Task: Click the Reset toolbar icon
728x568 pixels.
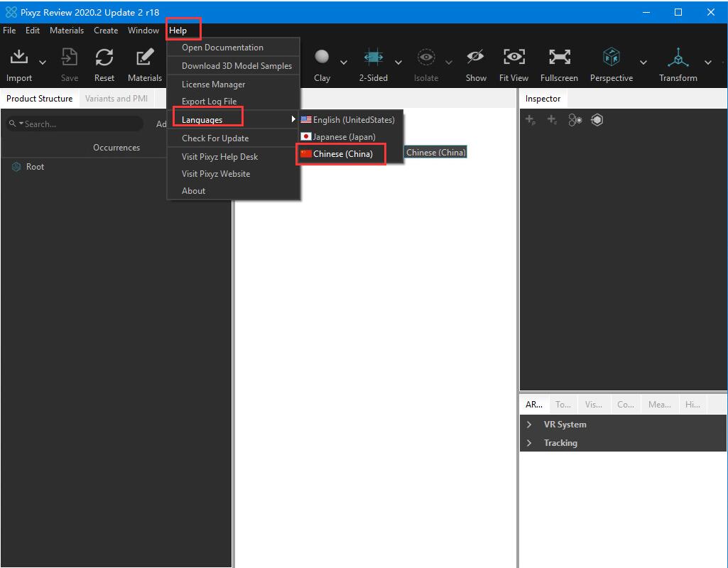Action: (x=104, y=58)
